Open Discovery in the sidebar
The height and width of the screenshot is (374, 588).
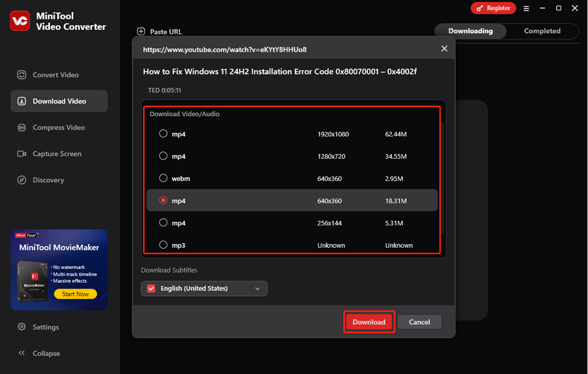click(x=59, y=180)
